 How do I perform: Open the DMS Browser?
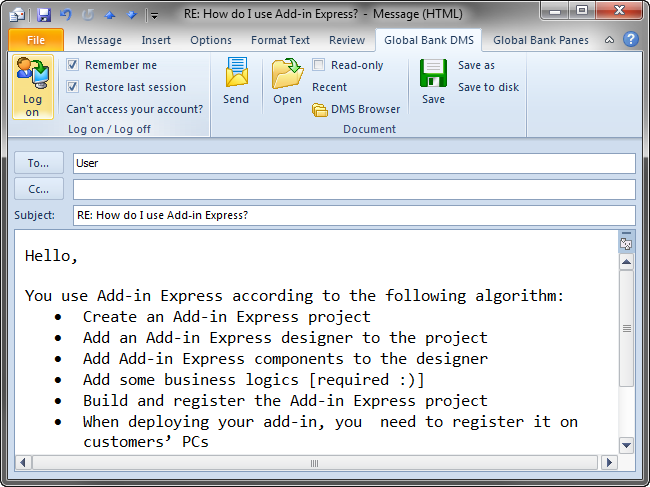[356, 109]
